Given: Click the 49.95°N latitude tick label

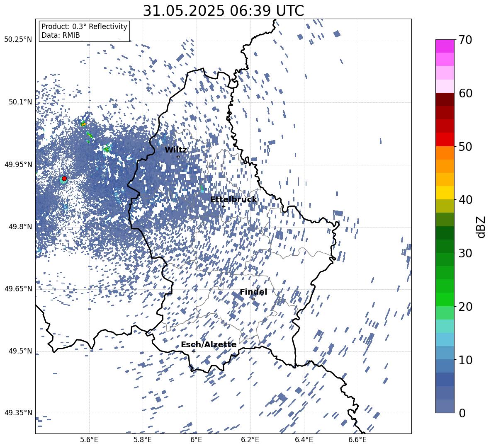Looking at the screenshot, I should point(18,164).
